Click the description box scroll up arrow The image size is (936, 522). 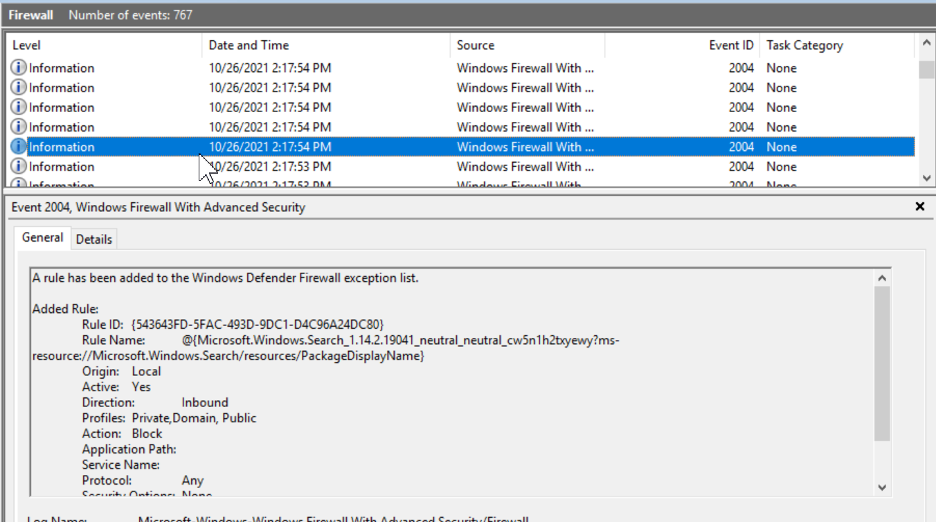[882, 278]
